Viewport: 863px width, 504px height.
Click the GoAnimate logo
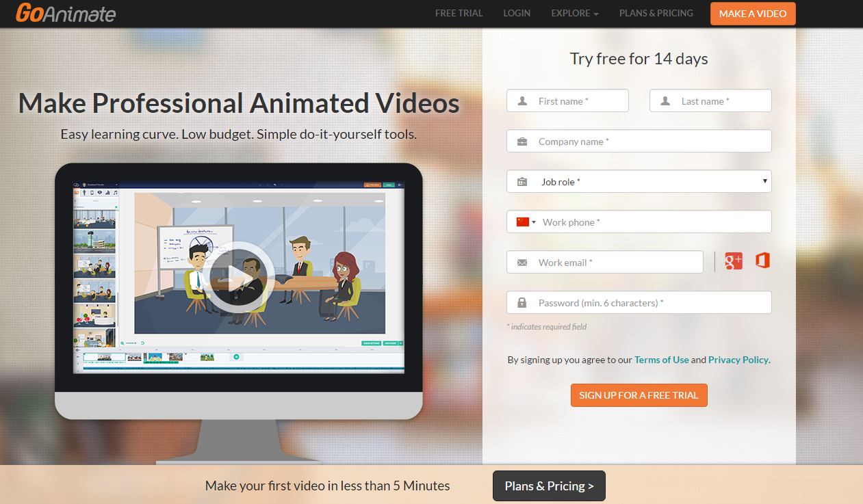click(66, 13)
